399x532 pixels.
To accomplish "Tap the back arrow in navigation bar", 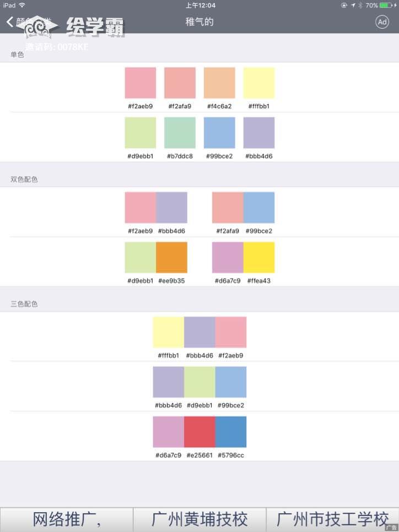I will pos(10,22).
